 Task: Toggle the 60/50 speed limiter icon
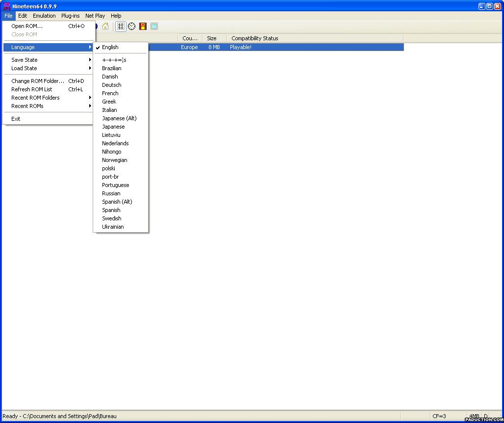pos(121,26)
